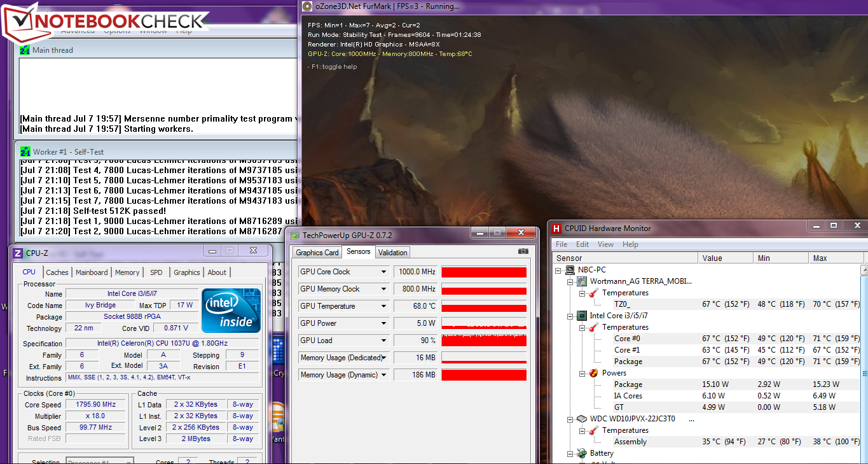
Task: Click the Intel inside logo in CPU-Z
Action: tap(231, 310)
